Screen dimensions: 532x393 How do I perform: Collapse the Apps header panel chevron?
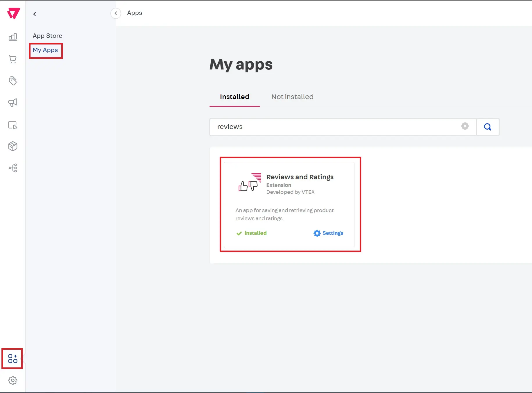pyautogui.click(x=116, y=13)
